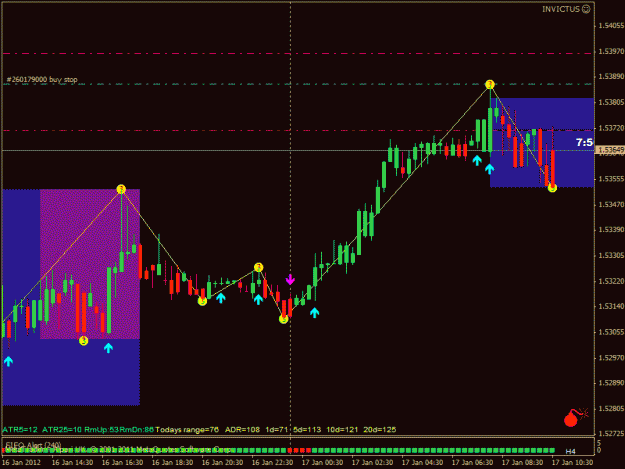
Task: Click the 1.53390 price scale label
Action: tap(611, 230)
